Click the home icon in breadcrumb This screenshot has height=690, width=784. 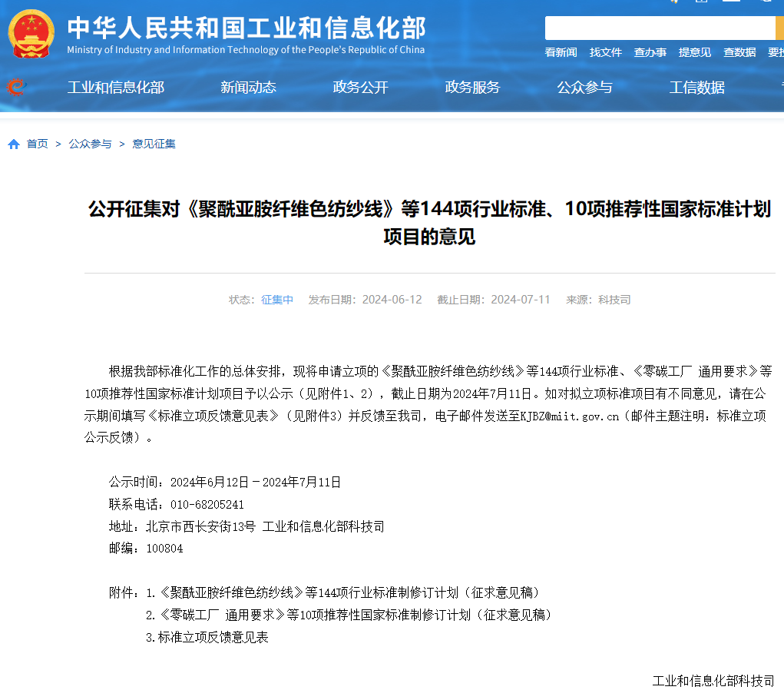tap(14, 144)
